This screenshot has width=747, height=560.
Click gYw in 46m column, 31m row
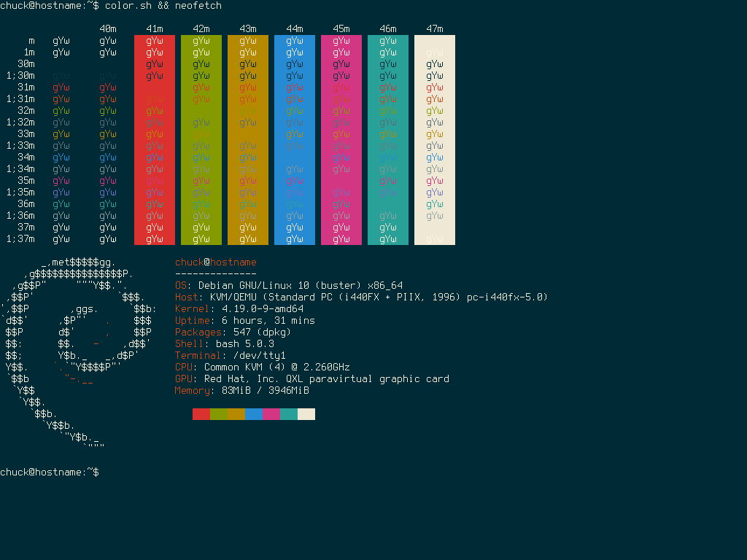tap(388, 87)
